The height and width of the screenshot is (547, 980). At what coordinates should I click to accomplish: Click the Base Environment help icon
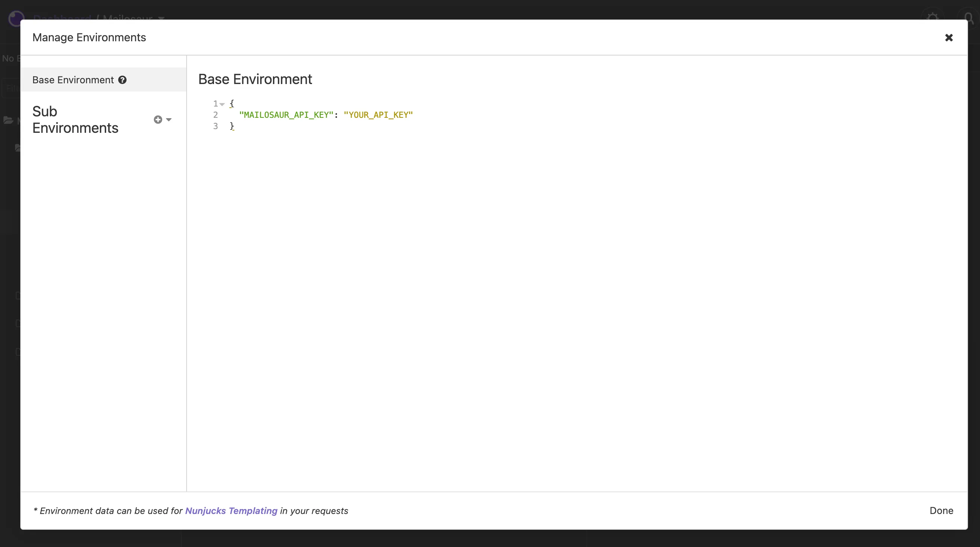pyautogui.click(x=122, y=80)
